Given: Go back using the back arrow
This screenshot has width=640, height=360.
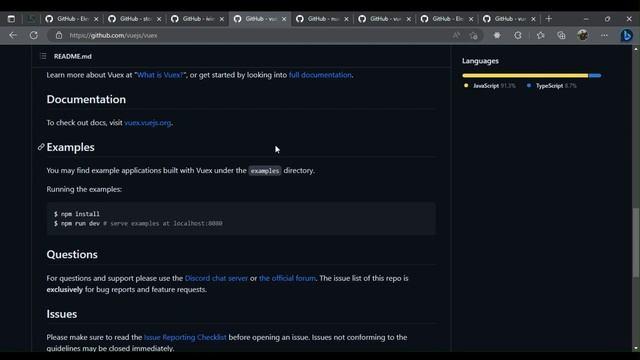Looking at the screenshot, I should point(13,36).
